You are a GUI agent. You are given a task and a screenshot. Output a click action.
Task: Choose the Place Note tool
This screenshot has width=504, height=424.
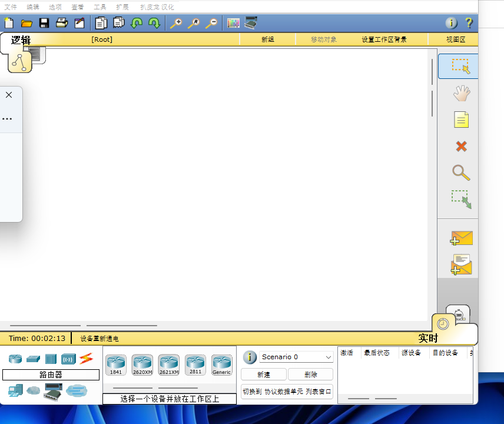click(461, 120)
